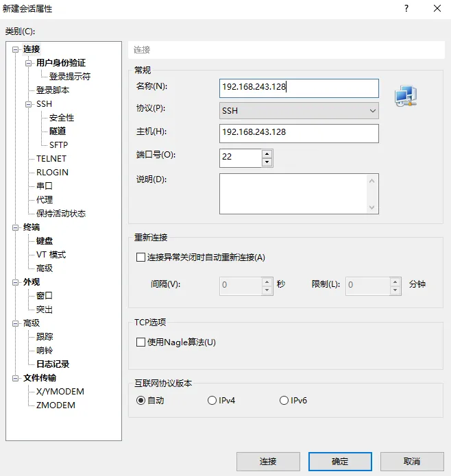Click the description box scroll up arrow
The width and height of the screenshot is (451, 476).
[x=371, y=181]
